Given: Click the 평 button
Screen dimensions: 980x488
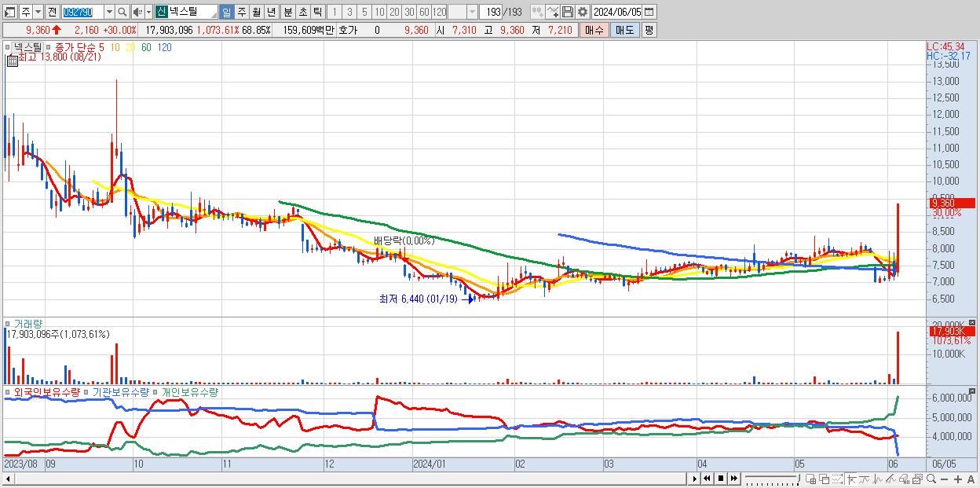Looking at the screenshot, I should click(x=649, y=30).
